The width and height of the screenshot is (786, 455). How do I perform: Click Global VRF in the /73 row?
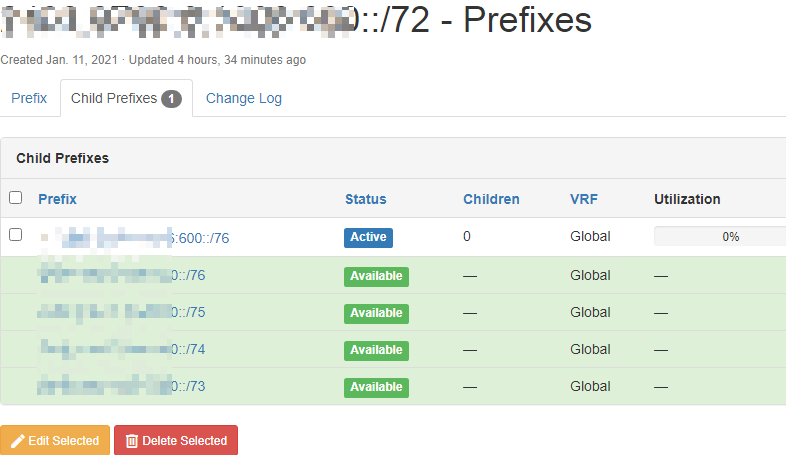tap(590, 386)
